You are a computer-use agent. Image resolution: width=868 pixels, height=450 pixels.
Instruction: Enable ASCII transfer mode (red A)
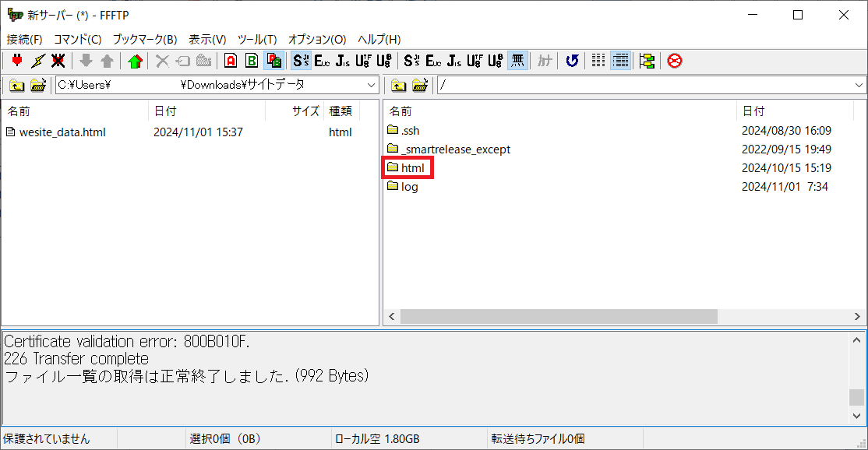(x=231, y=61)
